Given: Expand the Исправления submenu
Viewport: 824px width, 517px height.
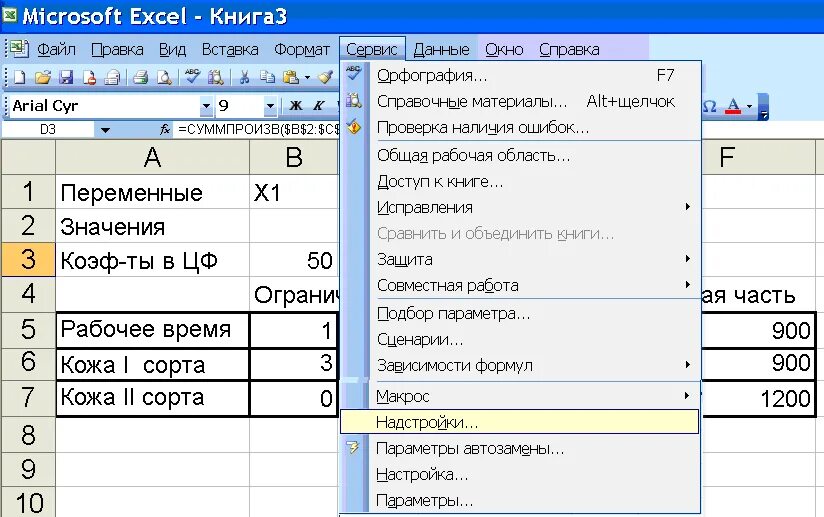Looking at the screenshot, I should [687, 206].
